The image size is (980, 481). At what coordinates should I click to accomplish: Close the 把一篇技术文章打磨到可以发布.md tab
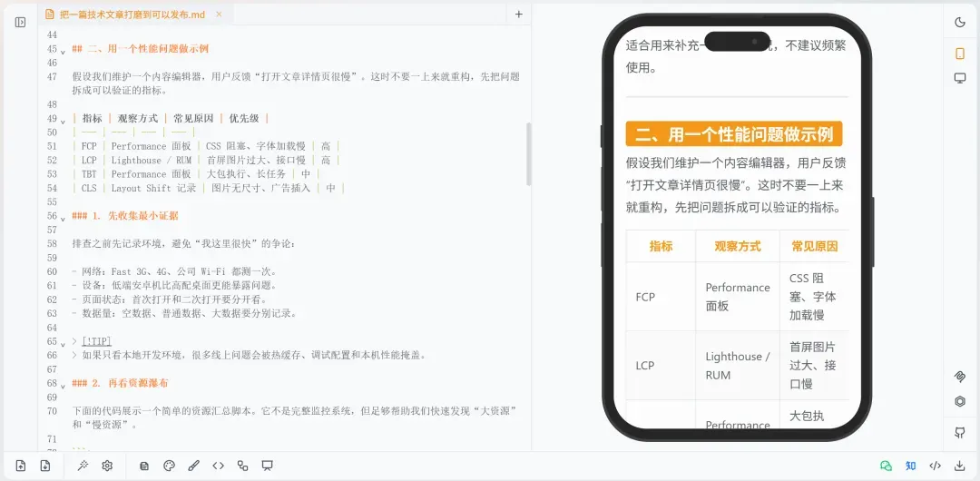coord(219,15)
